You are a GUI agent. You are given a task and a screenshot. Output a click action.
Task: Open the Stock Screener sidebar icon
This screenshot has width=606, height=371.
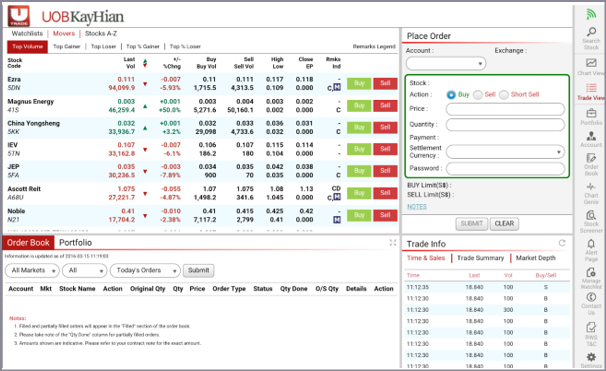(591, 221)
